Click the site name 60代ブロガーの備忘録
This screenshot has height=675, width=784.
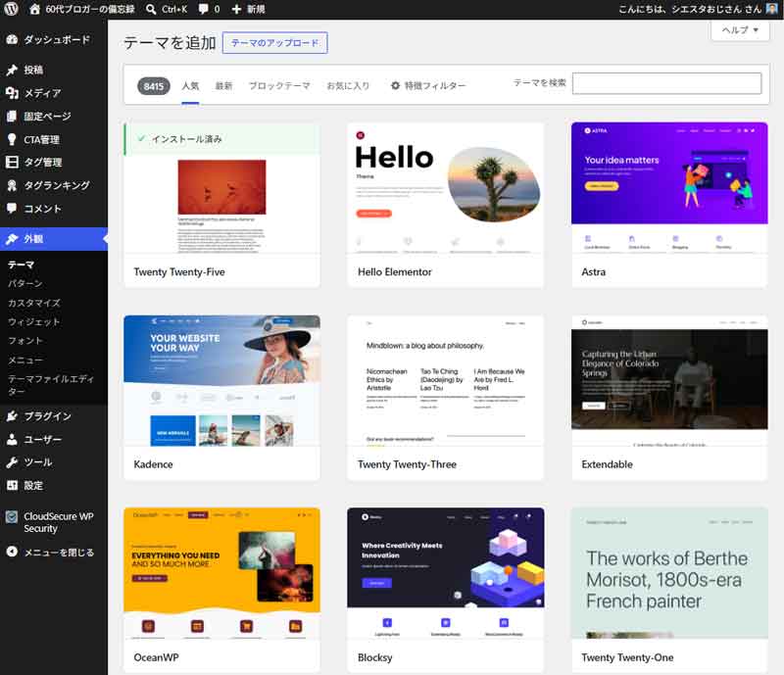click(x=90, y=9)
